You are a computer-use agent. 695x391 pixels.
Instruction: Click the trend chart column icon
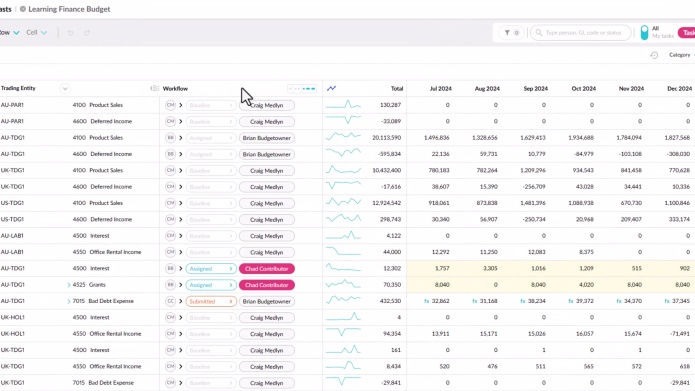(331, 88)
